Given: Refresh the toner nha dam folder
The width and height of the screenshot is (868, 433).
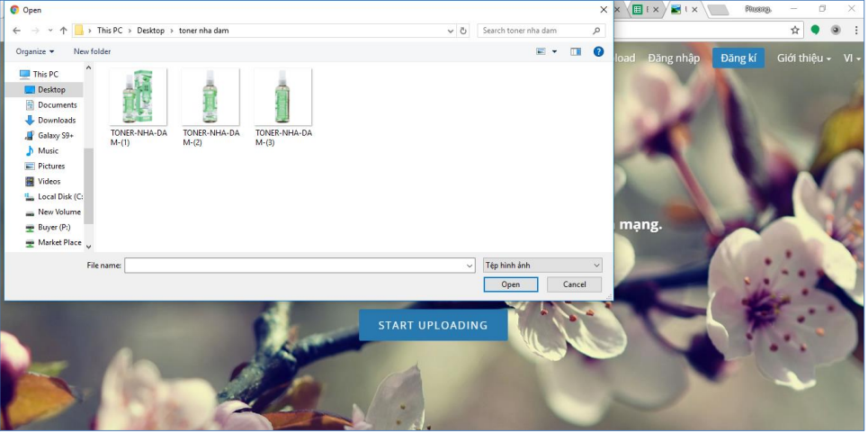Looking at the screenshot, I should point(463,31).
